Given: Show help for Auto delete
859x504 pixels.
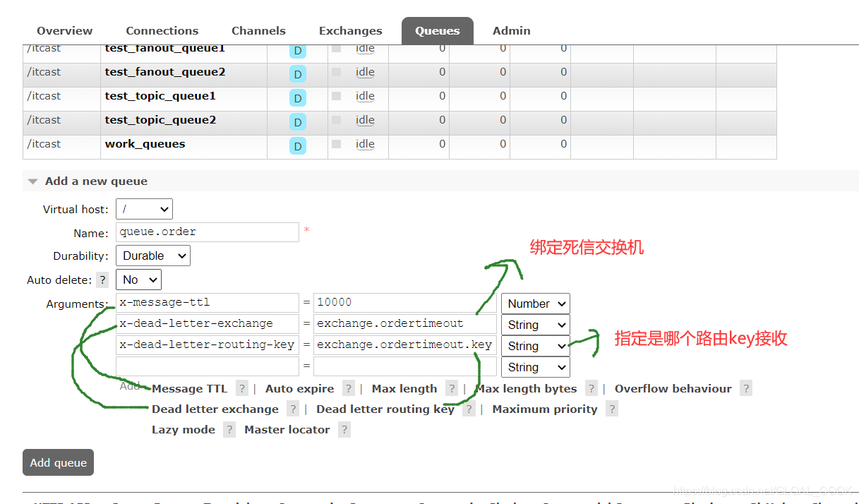Looking at the screenshot, I should 102,280.
